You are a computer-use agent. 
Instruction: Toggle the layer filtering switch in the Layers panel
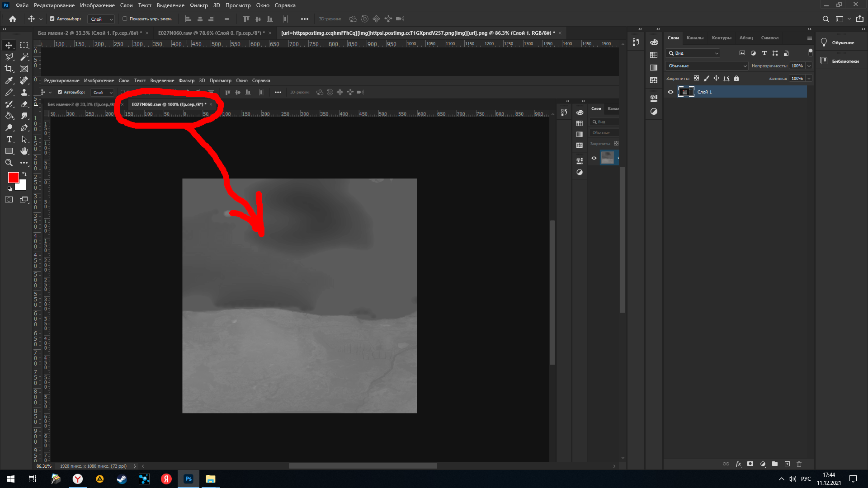coord(810,52)
